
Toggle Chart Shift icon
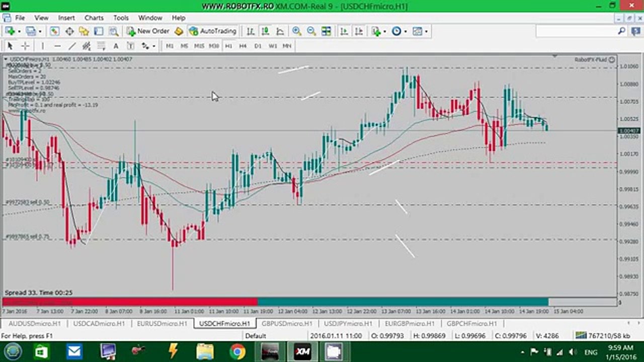[x=359, y=31]
